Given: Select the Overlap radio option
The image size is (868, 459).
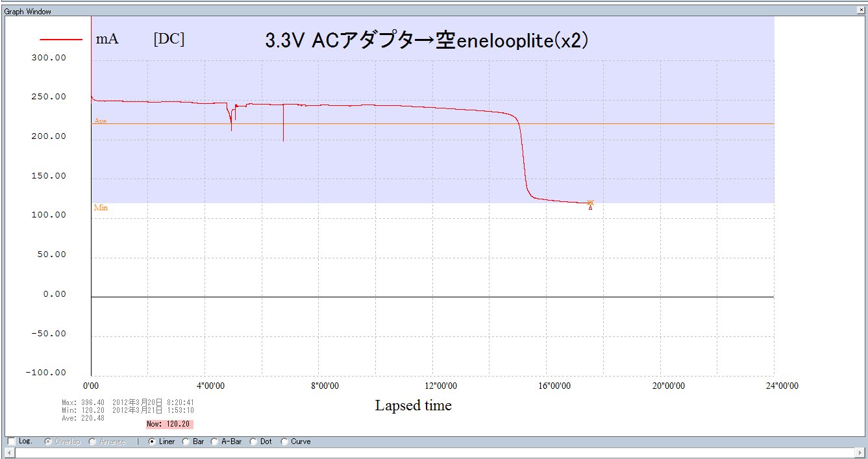Looking at the screenshot, I should pos(47,441).
